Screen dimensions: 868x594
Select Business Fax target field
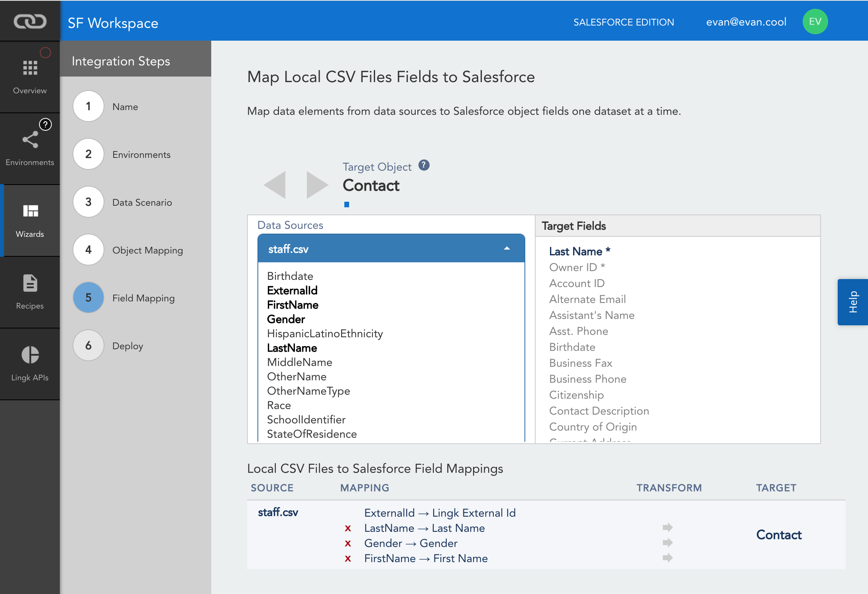(581, 363)
